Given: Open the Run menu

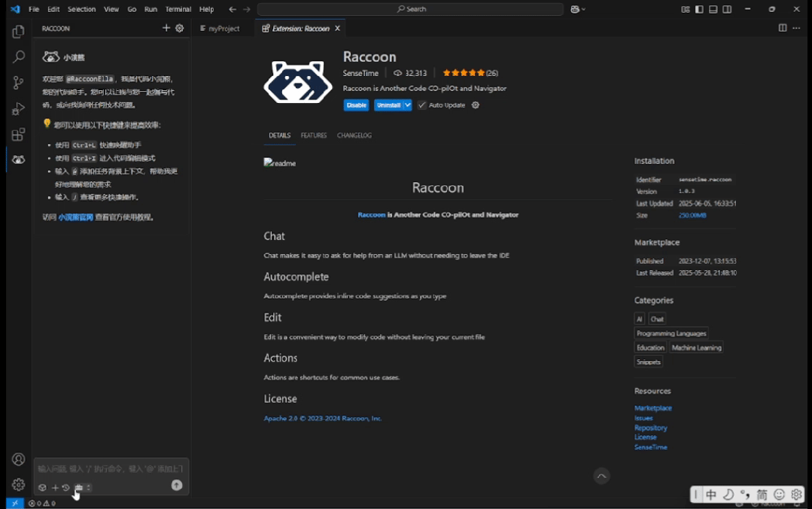Looking at the screenshot, I should [x=151, y=9].
